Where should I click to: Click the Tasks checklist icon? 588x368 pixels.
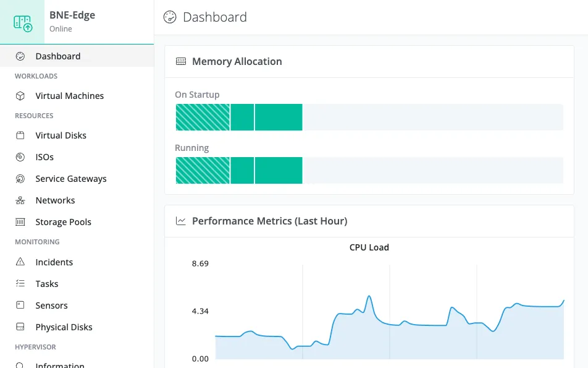click(x=20, y=283)
